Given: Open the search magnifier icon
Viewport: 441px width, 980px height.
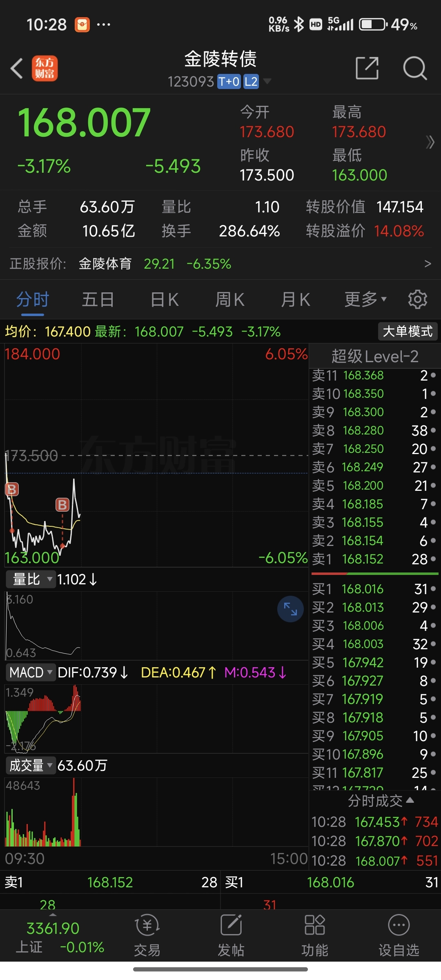Looking at the screenshot, I should [415, 68].
